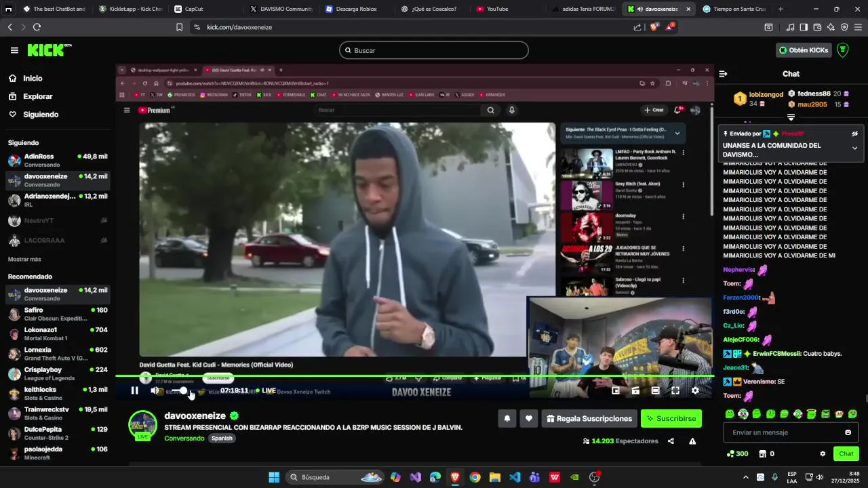The width and height of the screenshot is (868, 488).
Task: Insert the first green quick emote
Action: (x=730, y=413)
